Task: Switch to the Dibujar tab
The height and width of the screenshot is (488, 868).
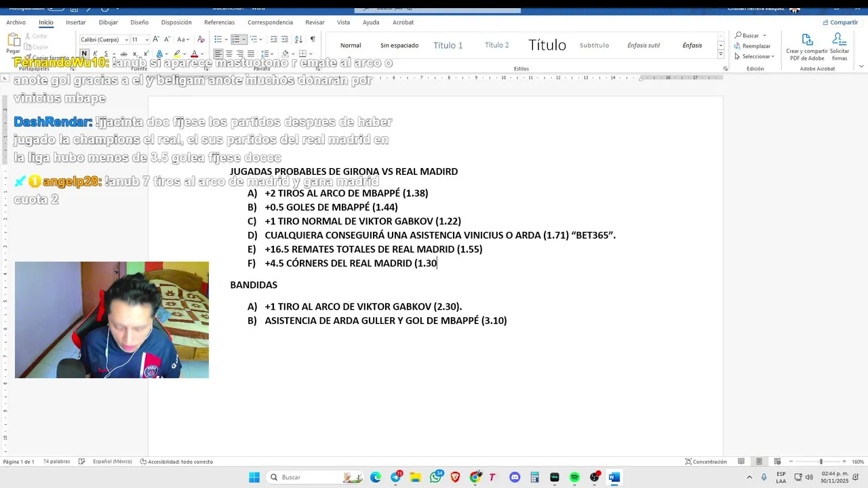Action: click(x=108, y=22)
